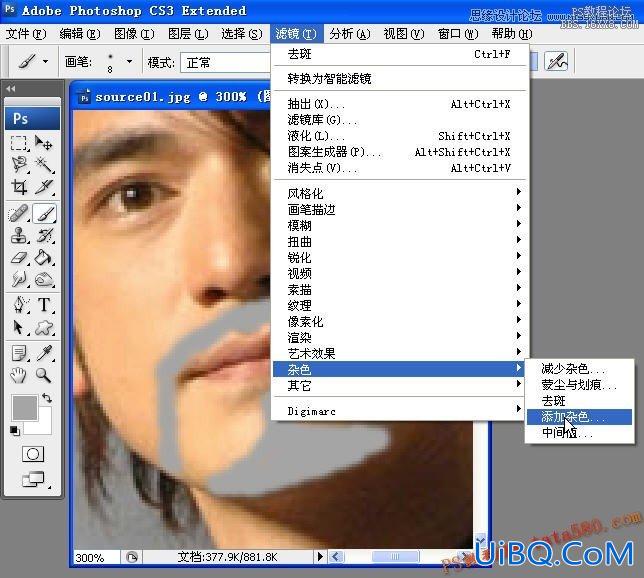The height and width of the screenshot is (578, 644).
Task: Select the Pen tool
Action: pos(19,305)
